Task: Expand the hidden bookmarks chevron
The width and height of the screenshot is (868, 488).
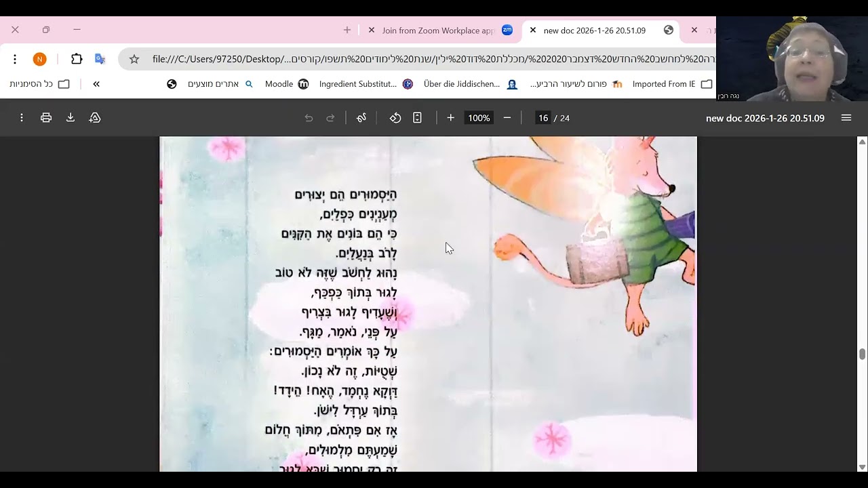Action: [x=96, y=84]
